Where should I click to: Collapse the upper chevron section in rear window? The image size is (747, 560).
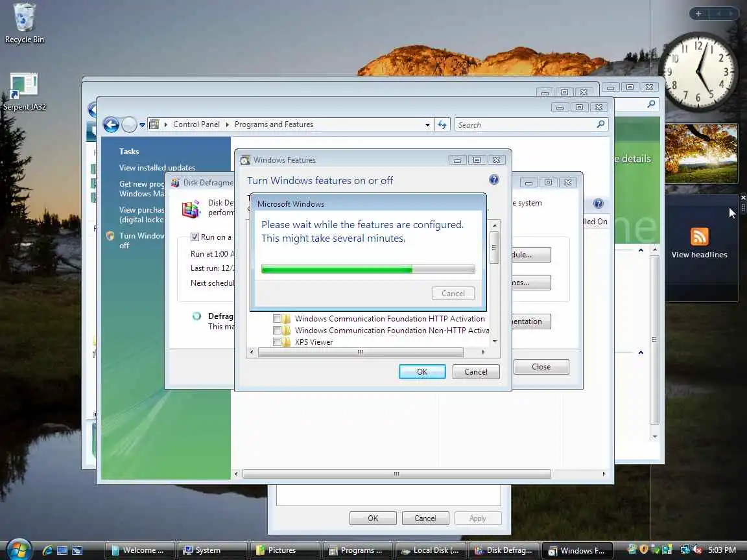click(x=641, y=250)
